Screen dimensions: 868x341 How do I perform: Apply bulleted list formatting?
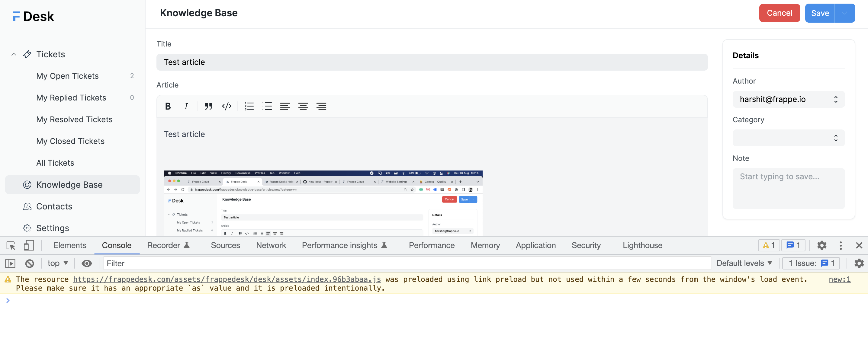pyautogui.click(x=267, y=106)
